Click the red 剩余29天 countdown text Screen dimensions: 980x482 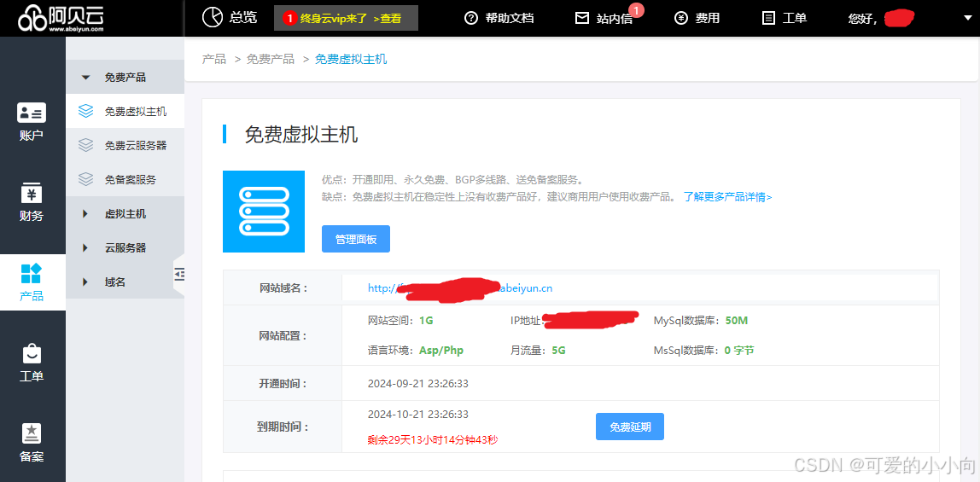click(433, 440)
